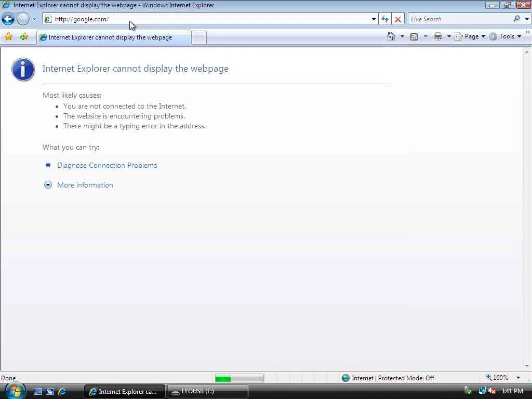This screenshot has height=399, width=532.
Task: Click 'There might be a typing error' text
Action: 135,126
